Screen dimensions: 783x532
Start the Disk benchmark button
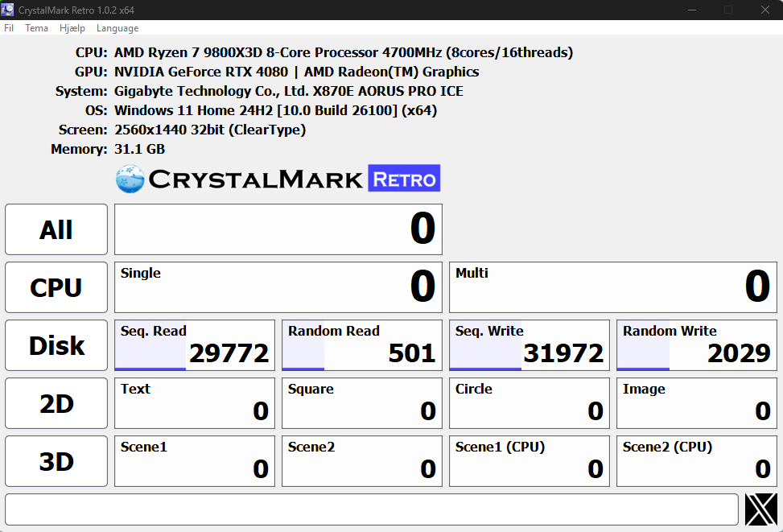click(56, 345)
